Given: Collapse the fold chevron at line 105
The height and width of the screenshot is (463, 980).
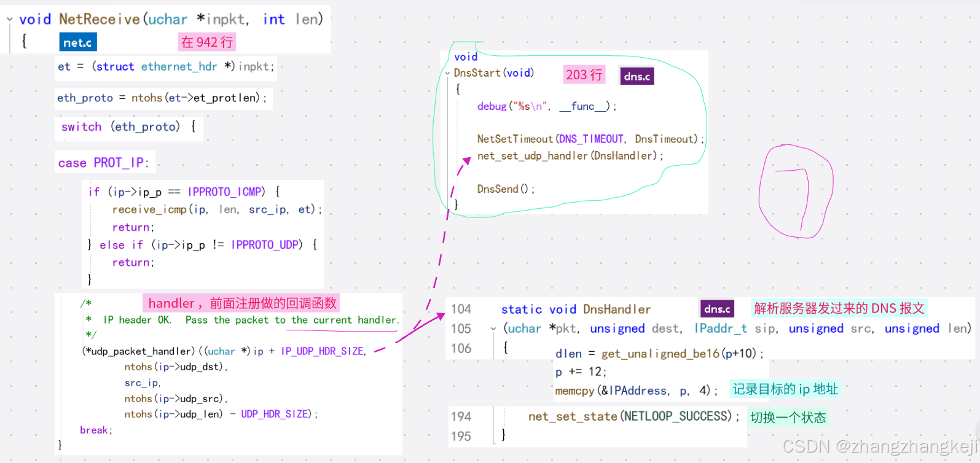Looking at the screenshot, I should pyautogui.click(x=493, y=329).
